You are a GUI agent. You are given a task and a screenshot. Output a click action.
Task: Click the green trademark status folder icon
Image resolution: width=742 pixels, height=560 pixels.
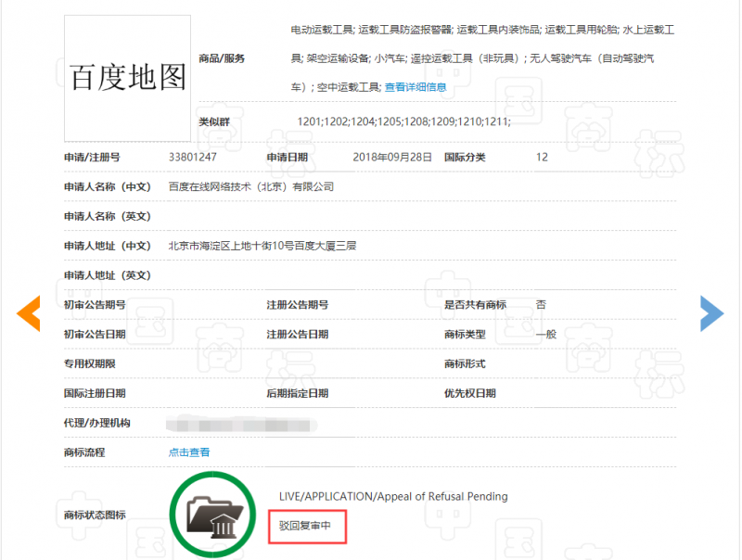tap(212, 515)
